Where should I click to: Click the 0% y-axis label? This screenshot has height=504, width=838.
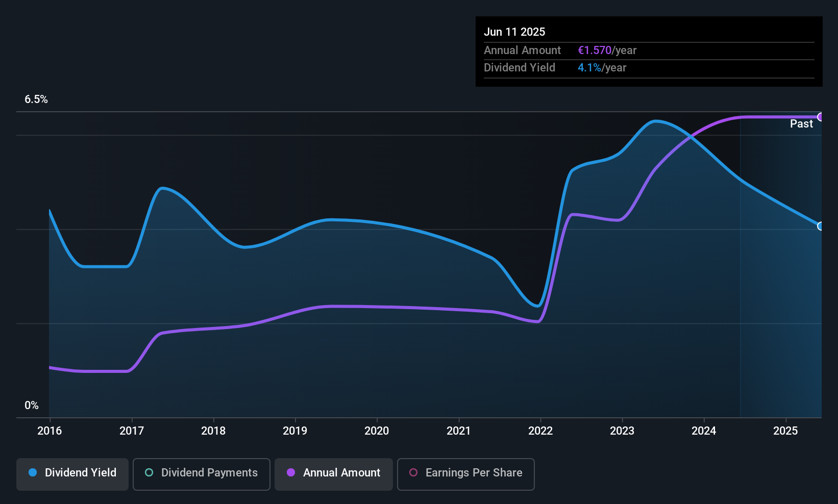tap(32, 406)
